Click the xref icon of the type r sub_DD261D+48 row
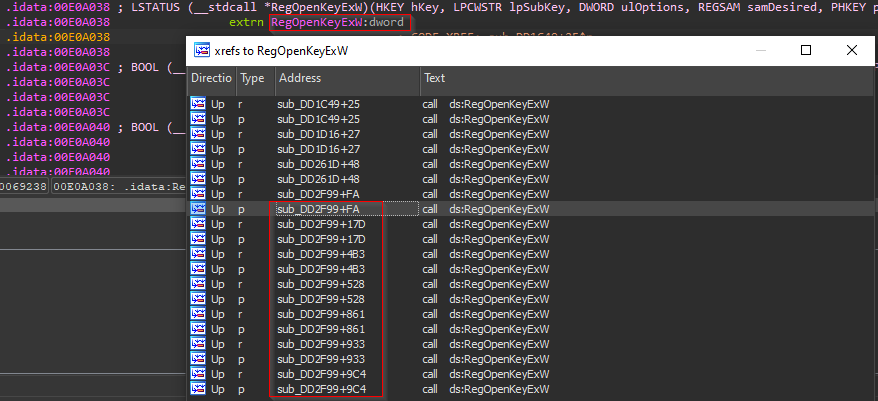This screenshot has height=401, width=878. point(198,164)
